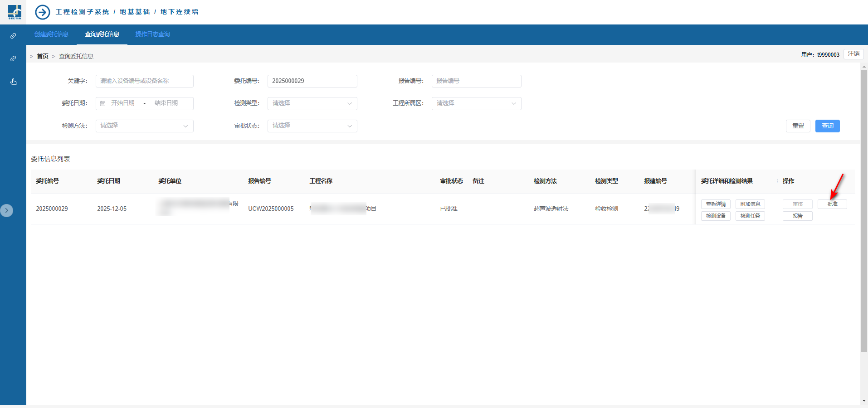868x408 pixels.
Task: Click the 批准 button in the table row
Action: (832, 204)
